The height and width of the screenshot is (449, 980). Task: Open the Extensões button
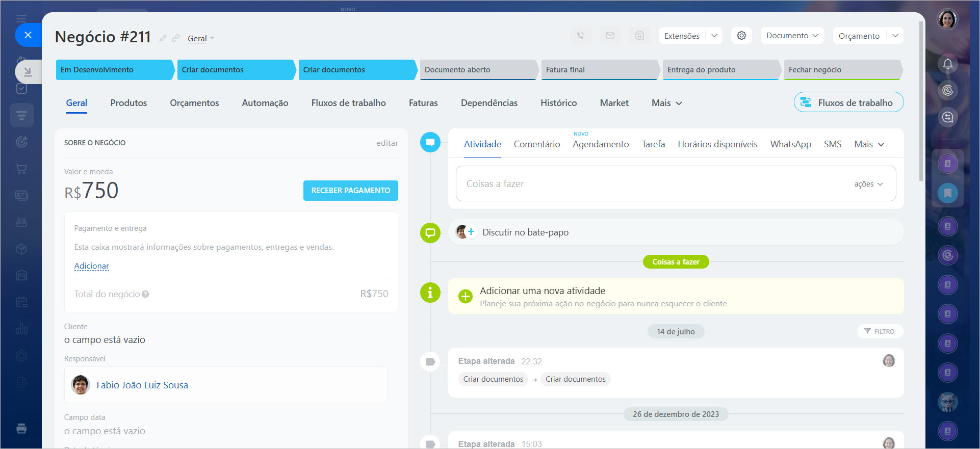(682, 36)
